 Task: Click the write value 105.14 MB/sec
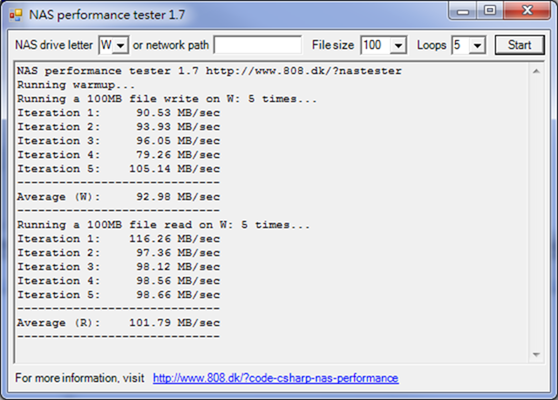(x=174, y=169)
